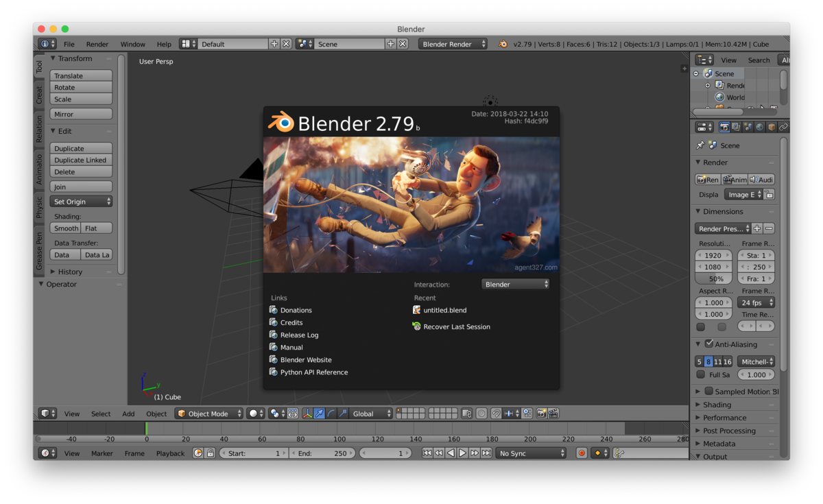The height and width of the screenshot is (504, 823).
Task: Click play animation forward button
Action: pos(462,453)
